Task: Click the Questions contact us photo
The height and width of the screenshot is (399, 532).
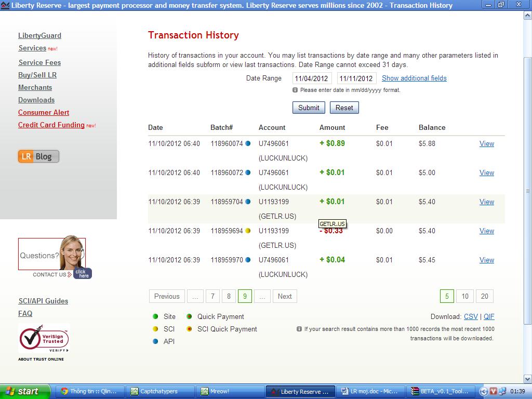Action: (x=52, y=254)
